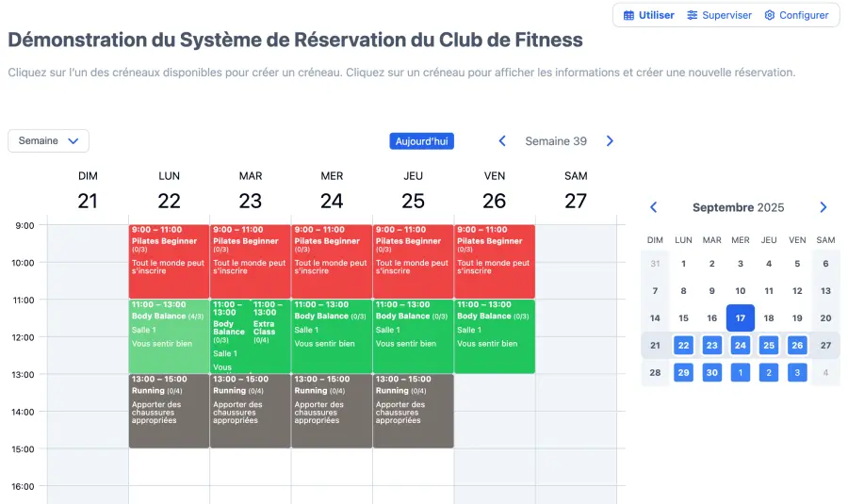Open Friday's Body Balance slot
Screen dimensions: 848x504
494,336
